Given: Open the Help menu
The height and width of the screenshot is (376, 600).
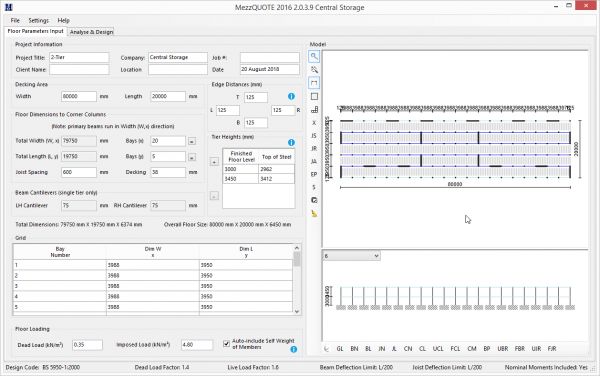Looking at the screenshot, I should (x=64, y=20).
